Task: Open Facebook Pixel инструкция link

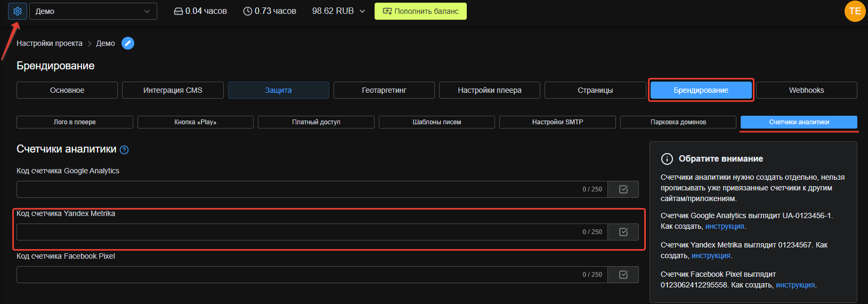Action: point(795,285)
